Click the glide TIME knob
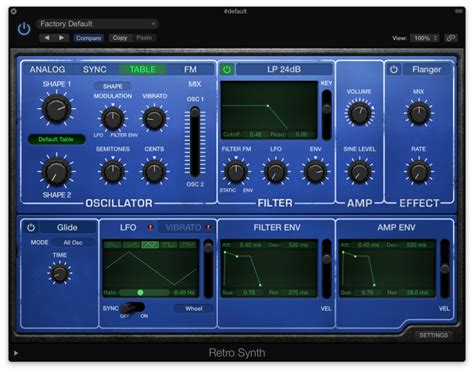Image resolution: width=474 pixels, height=372 pixels. (60, 273)
